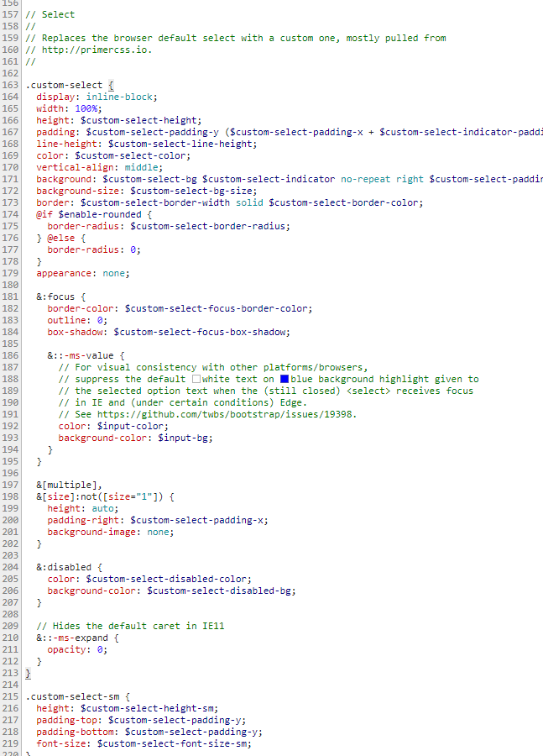Click the 'no-repeat' keyword

coord(366,179)
